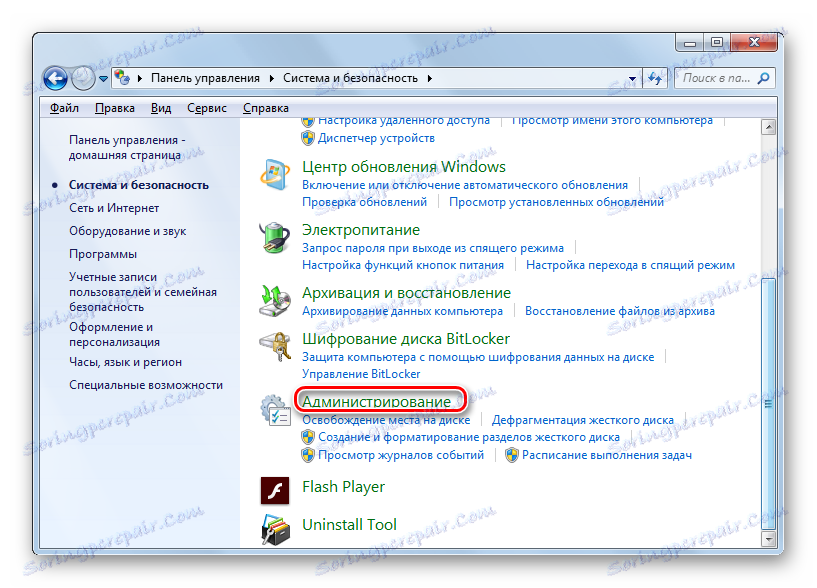This screenshot has width=817, height=588.
Task: Click the Back navigation arrow button
Action: tap(55, 79)
